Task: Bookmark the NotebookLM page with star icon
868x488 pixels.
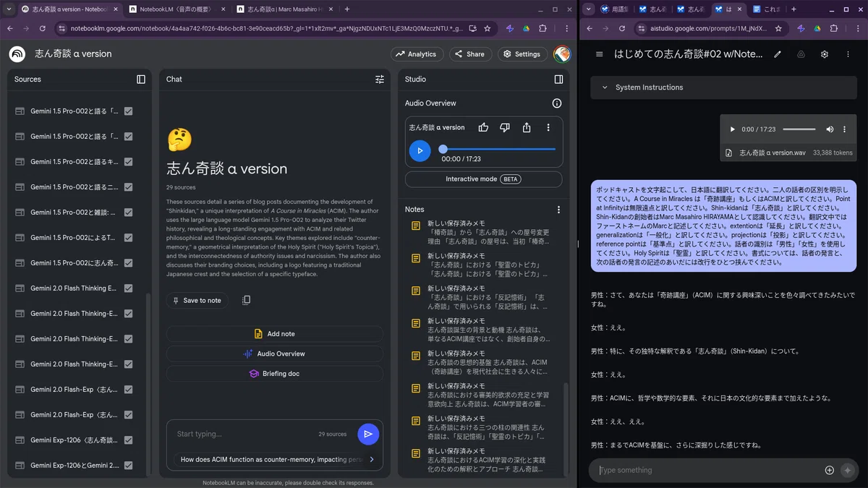Action: point(487,29)
